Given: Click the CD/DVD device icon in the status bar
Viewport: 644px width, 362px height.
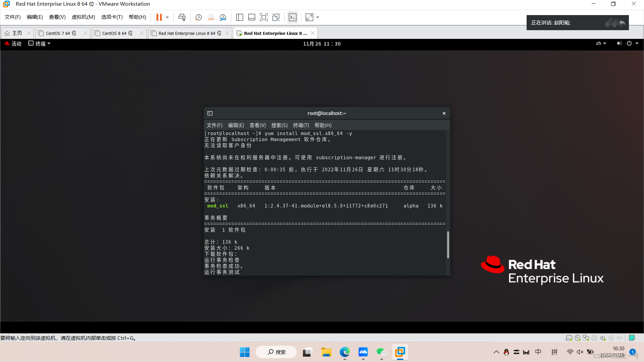Looking at the screenshot, I should [x=577, y=338].
